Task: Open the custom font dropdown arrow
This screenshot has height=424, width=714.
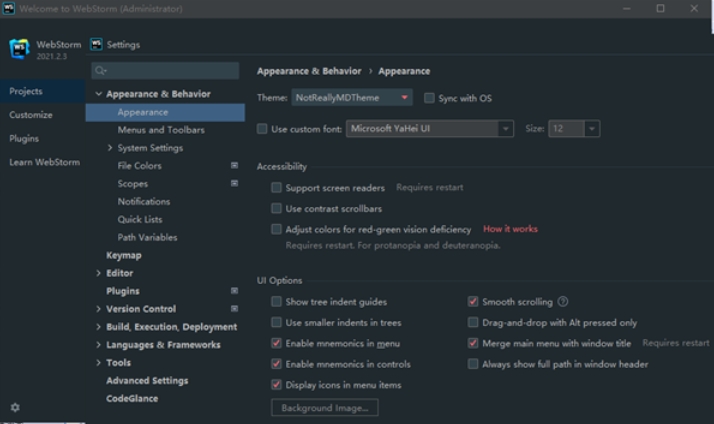Action: point(505,129)
